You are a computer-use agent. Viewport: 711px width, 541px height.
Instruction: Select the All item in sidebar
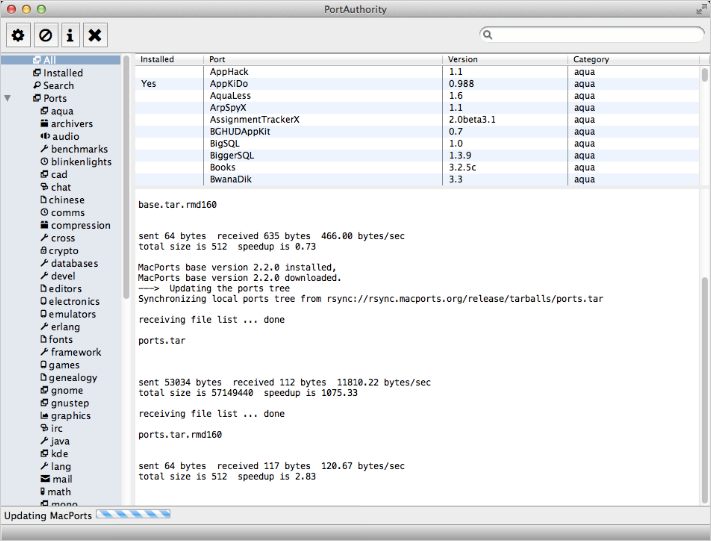61,60
